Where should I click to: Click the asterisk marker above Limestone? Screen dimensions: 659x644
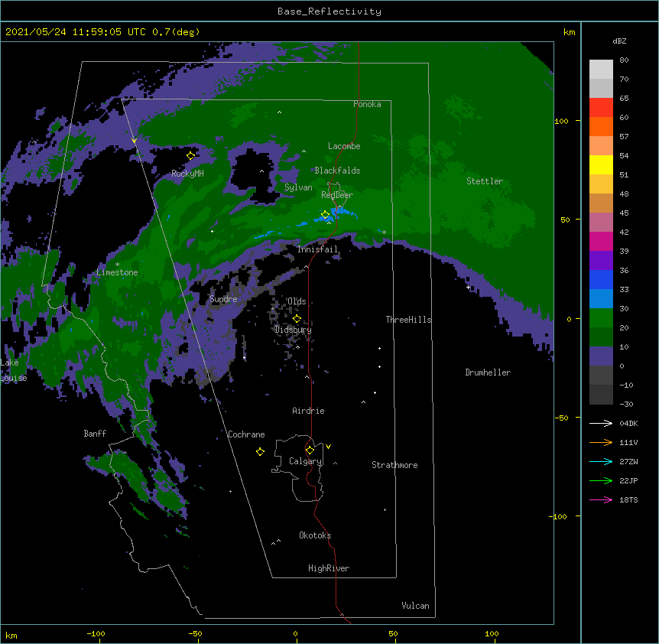tap(117, 265)
